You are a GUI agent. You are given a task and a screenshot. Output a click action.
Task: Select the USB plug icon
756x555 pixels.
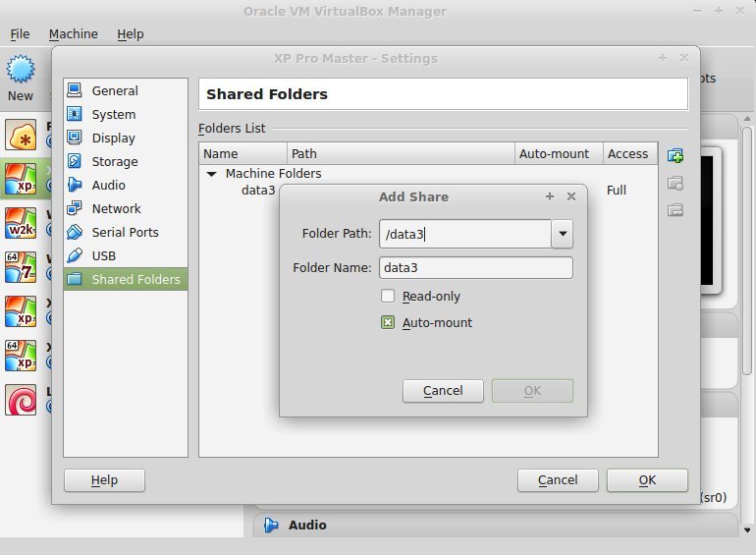point(75,255)
